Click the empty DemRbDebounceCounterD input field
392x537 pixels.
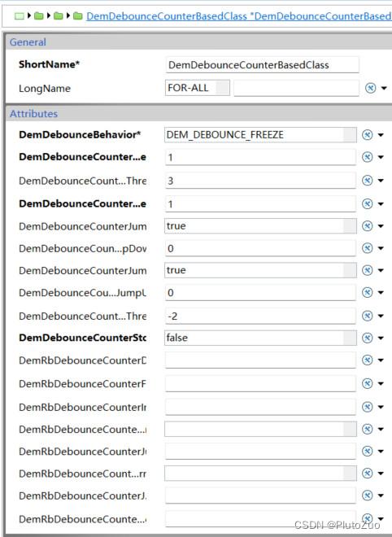(x=260, y=360)
